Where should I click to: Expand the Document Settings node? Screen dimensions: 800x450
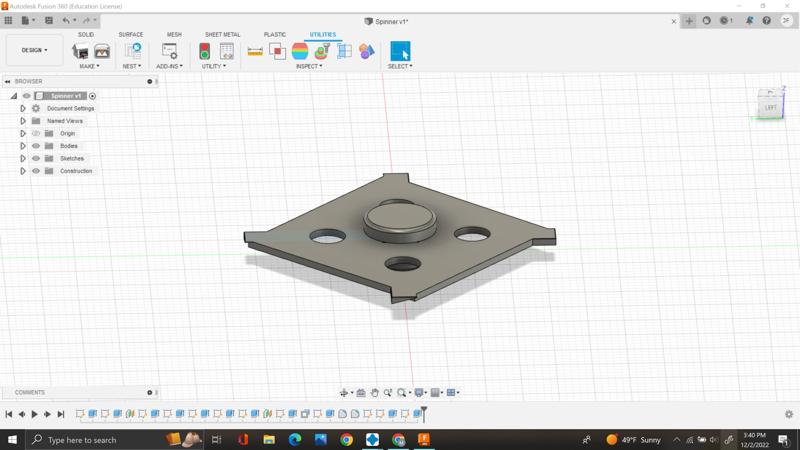click(x=23, y=108)
